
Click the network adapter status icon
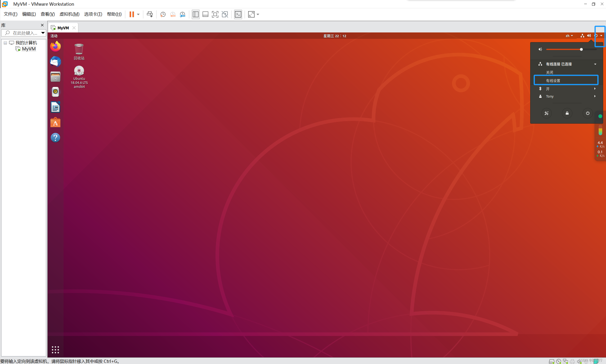[x=566, y=361]
